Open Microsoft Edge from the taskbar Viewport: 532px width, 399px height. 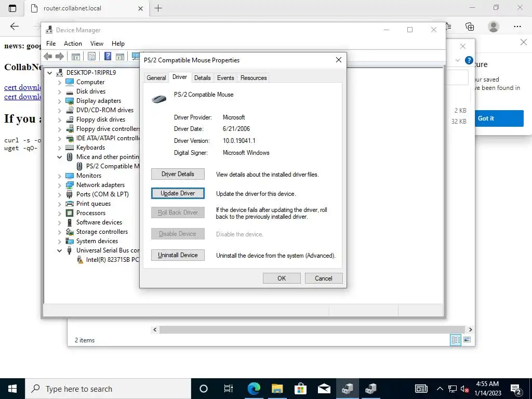point(254,389)
